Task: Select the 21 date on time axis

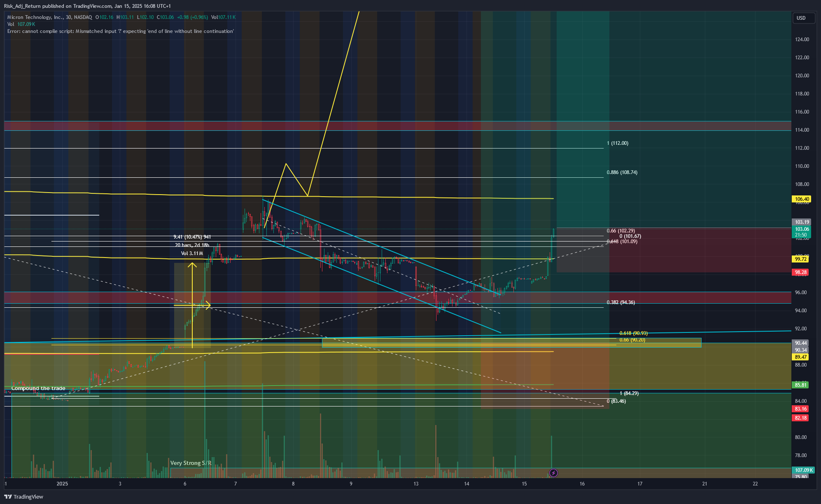Action: pos(704,484)
